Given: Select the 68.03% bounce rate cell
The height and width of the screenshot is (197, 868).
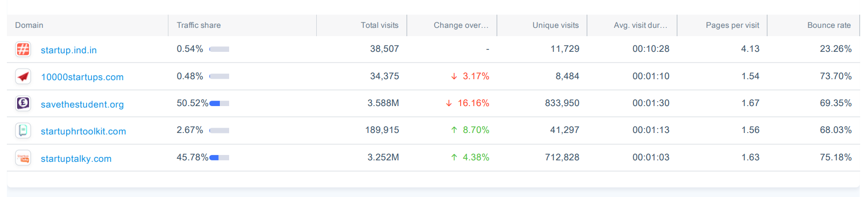Looking at the screenshot, I should click(x=836, y=130).
